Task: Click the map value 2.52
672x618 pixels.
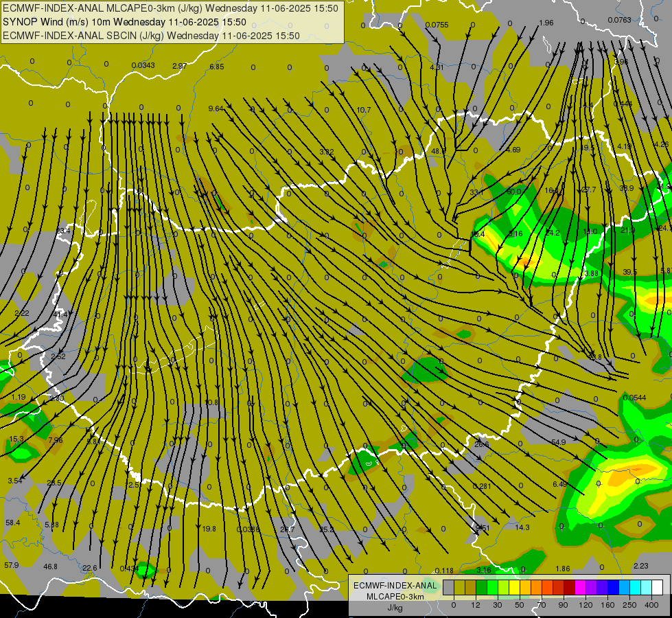Action: tap(58, 357)
